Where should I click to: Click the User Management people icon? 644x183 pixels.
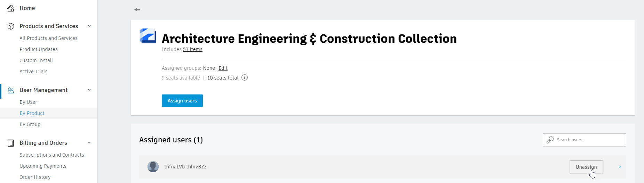pos(11,90)
